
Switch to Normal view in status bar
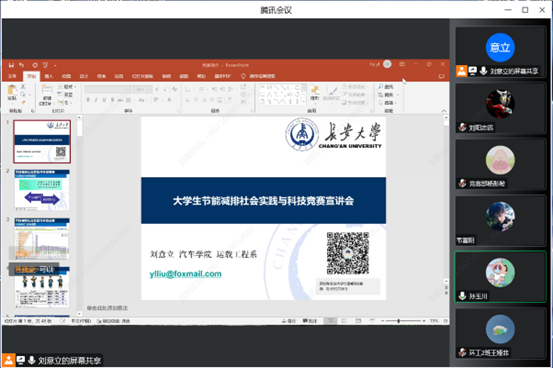click(x=330, y=321)
